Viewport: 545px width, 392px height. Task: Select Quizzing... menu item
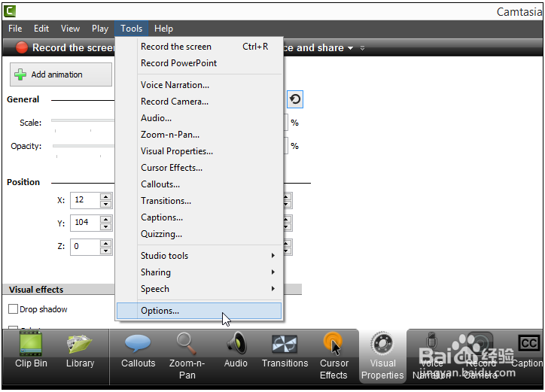pos(199,234)
